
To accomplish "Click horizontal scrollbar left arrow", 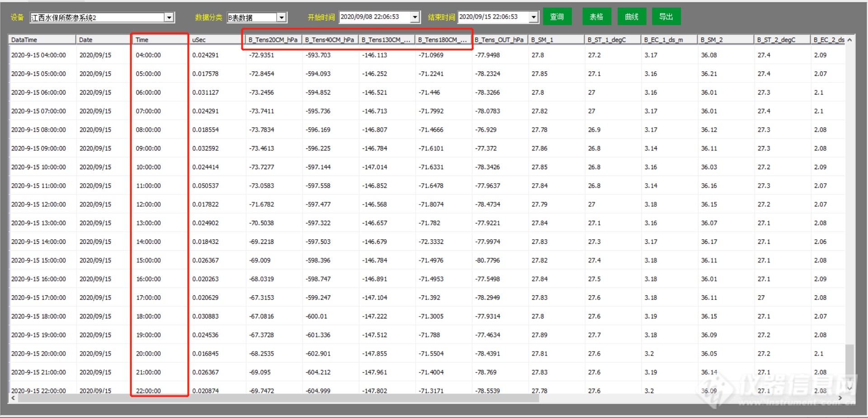I will coord(14,398).
